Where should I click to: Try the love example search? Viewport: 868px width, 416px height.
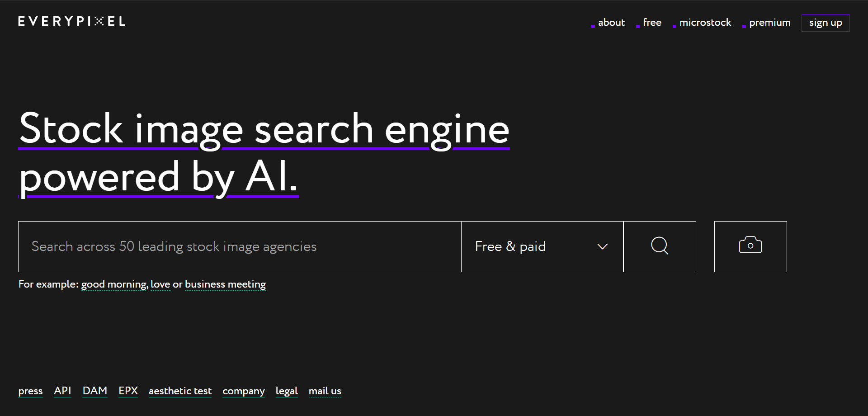(x=160, y=284)
